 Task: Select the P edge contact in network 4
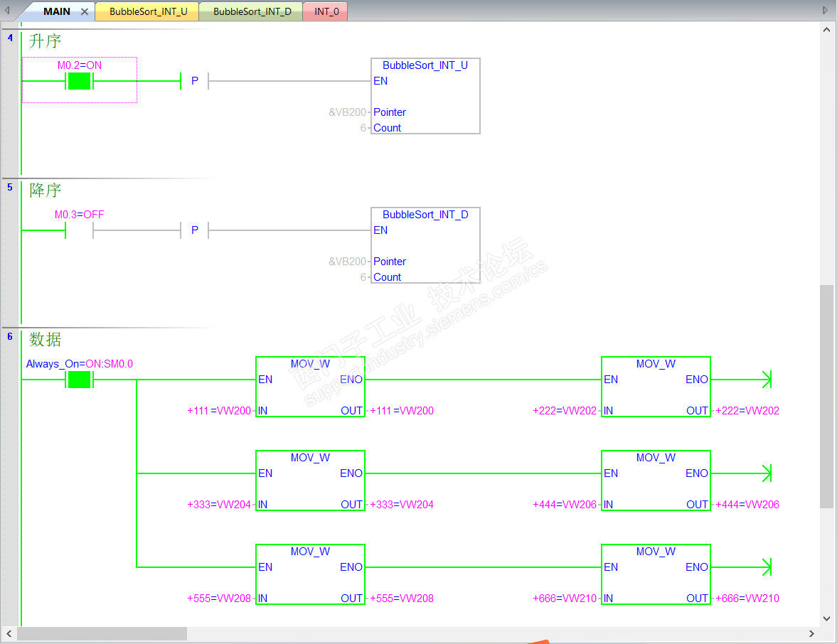(x=195, y=81)
